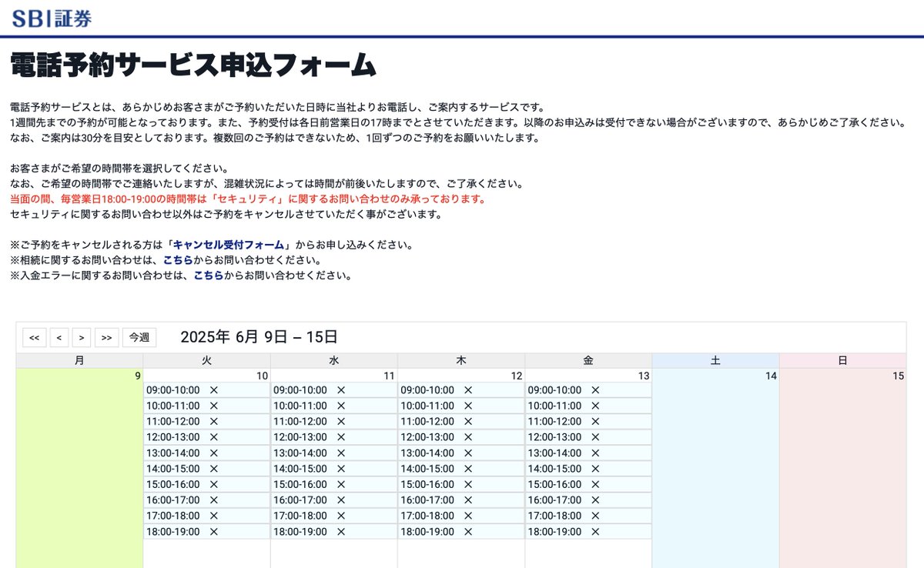Advance to next week with > button
The image size is (924, 568).
(x=82, y=337)
